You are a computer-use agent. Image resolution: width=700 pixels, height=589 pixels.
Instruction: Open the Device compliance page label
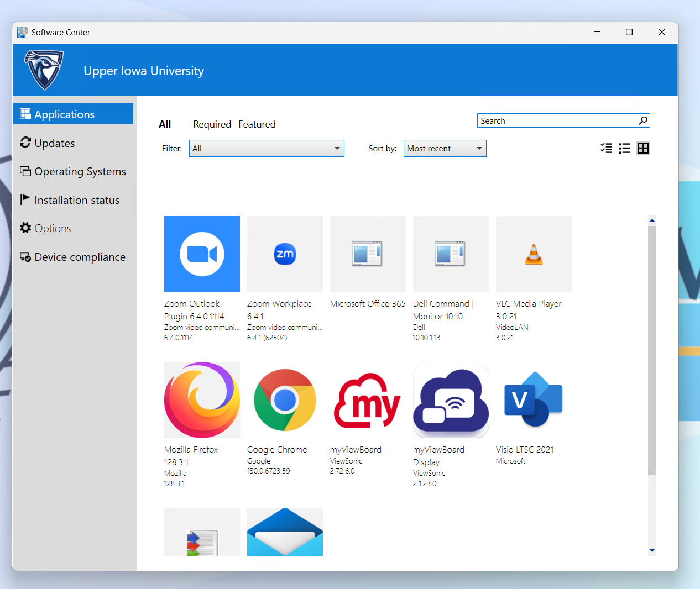click(x=80, y=257)
